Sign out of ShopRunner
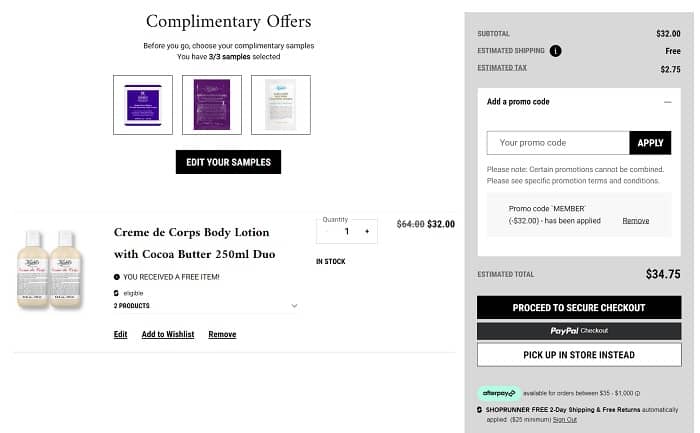This screenshot has height=433, width=700. coord(565,420)
